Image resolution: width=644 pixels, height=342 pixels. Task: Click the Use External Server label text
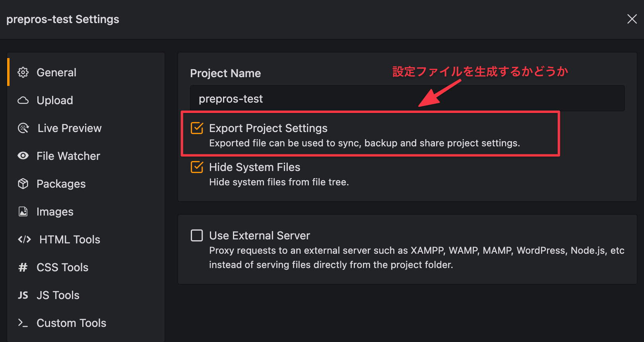point(260,235)
